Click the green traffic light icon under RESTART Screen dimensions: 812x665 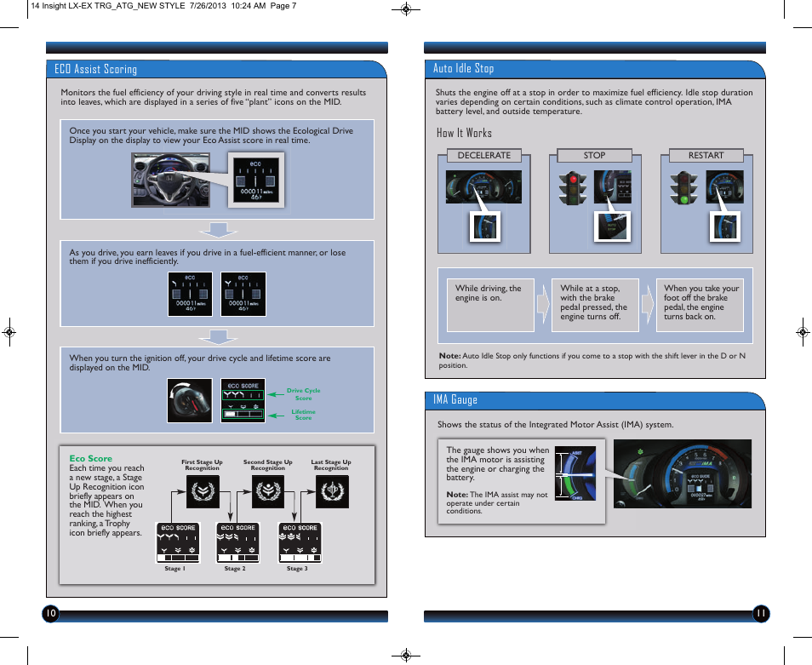pyautogui.click(x=683, y=188)
